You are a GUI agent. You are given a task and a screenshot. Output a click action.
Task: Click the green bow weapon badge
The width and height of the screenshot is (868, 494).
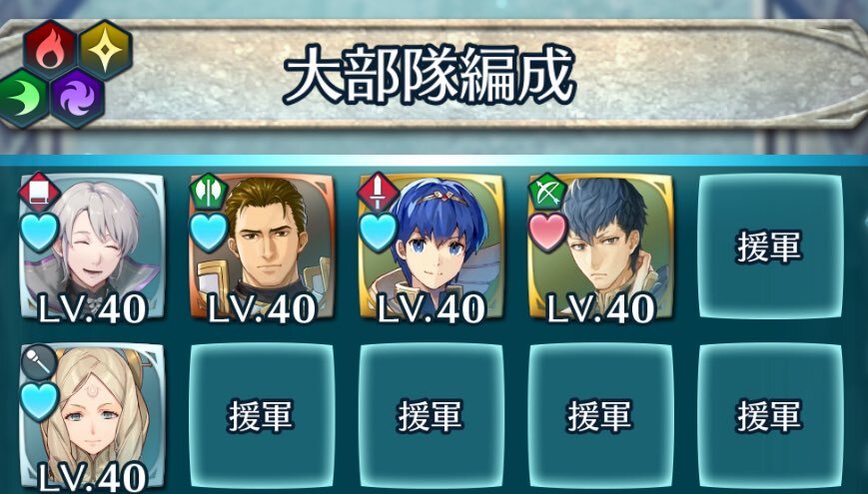pyautogui.click(x=547, y=193)
